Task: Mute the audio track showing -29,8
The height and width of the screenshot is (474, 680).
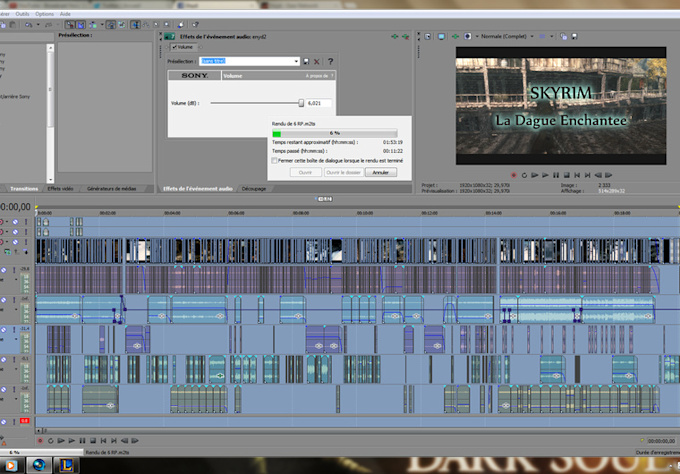Action: tap(3, 270)
